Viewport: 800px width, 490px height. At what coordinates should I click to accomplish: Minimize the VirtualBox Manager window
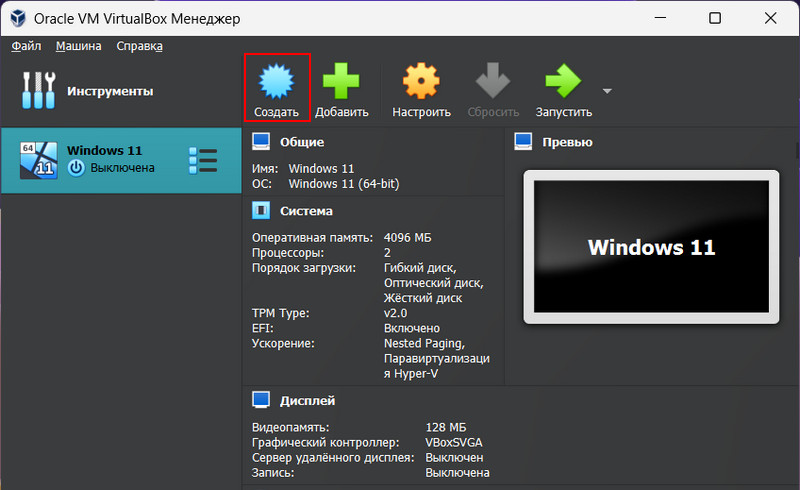pos(660,18)
